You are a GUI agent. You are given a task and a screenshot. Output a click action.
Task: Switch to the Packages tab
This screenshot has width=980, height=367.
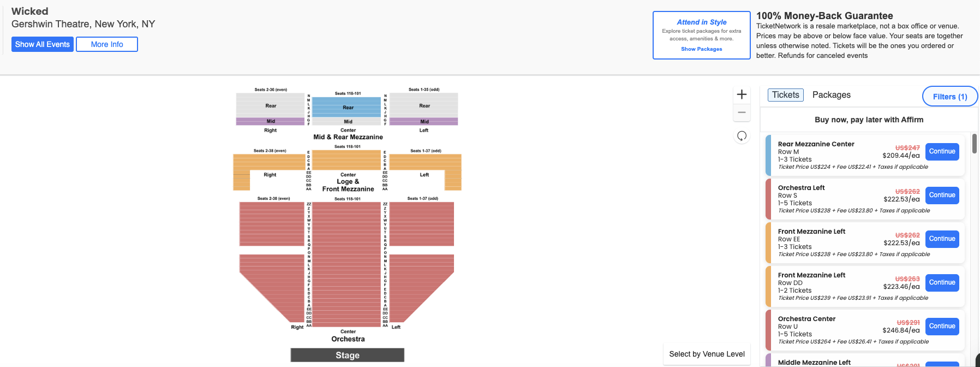point(831,94)
